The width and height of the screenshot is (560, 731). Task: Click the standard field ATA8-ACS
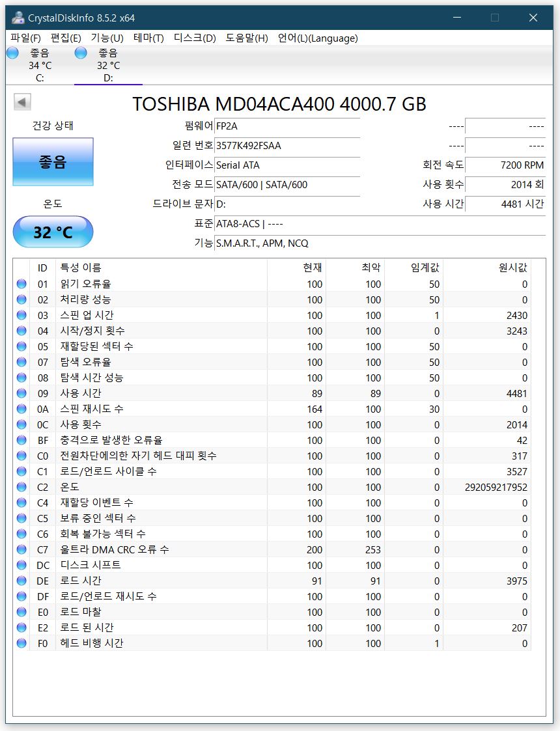(380, 224)
